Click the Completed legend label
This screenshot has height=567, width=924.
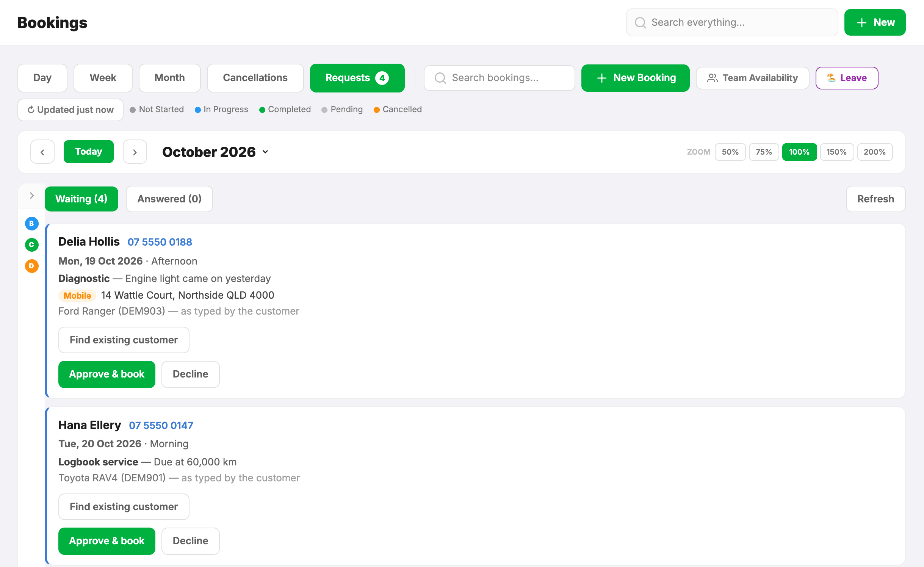click(x=290, y=110)
